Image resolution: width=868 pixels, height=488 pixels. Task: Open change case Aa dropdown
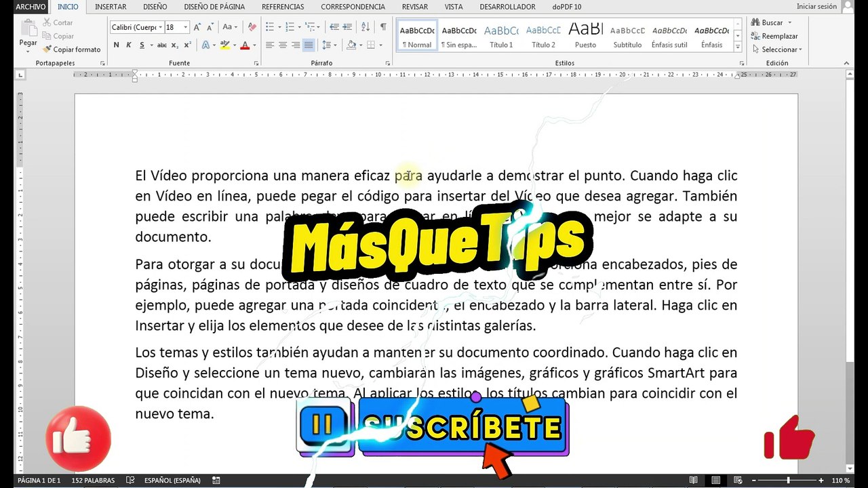pyautogui.click(x=230, y=27)
